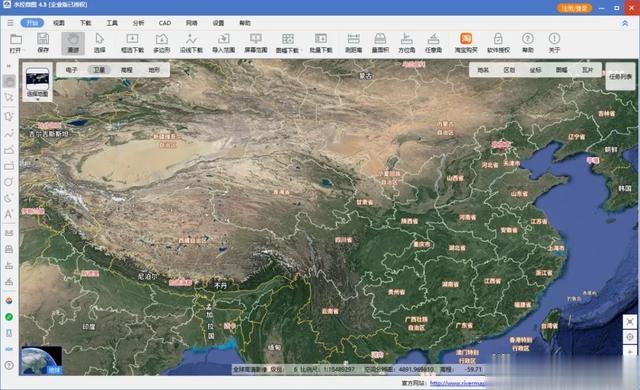Select the 量面积 area measurement tool
This screenshot has width=640, height=390.
[x=380, y=43]
